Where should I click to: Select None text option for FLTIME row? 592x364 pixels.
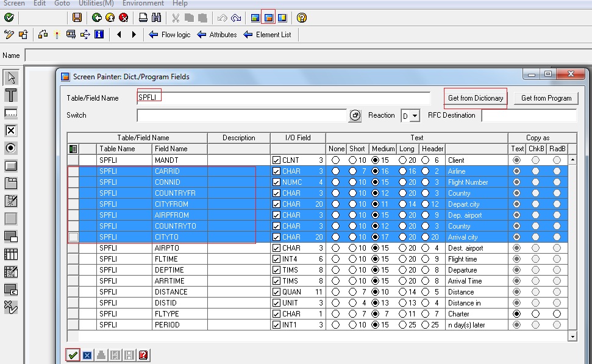[x=335, y=259]
